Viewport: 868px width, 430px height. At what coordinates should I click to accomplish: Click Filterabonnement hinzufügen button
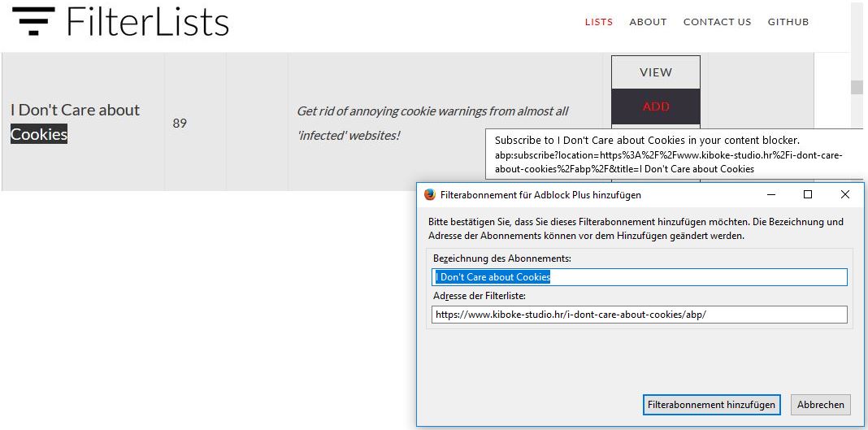pos(711,405)
